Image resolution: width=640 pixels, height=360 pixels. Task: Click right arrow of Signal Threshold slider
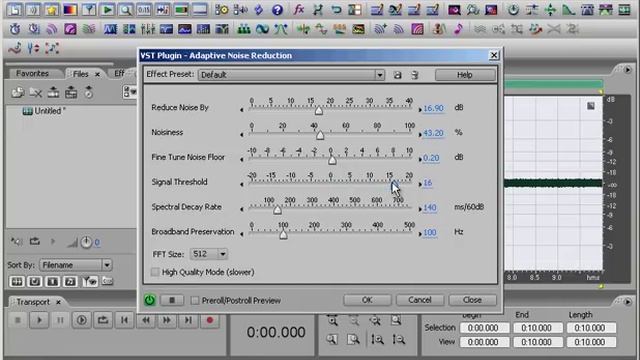click(x=420, y=184)
